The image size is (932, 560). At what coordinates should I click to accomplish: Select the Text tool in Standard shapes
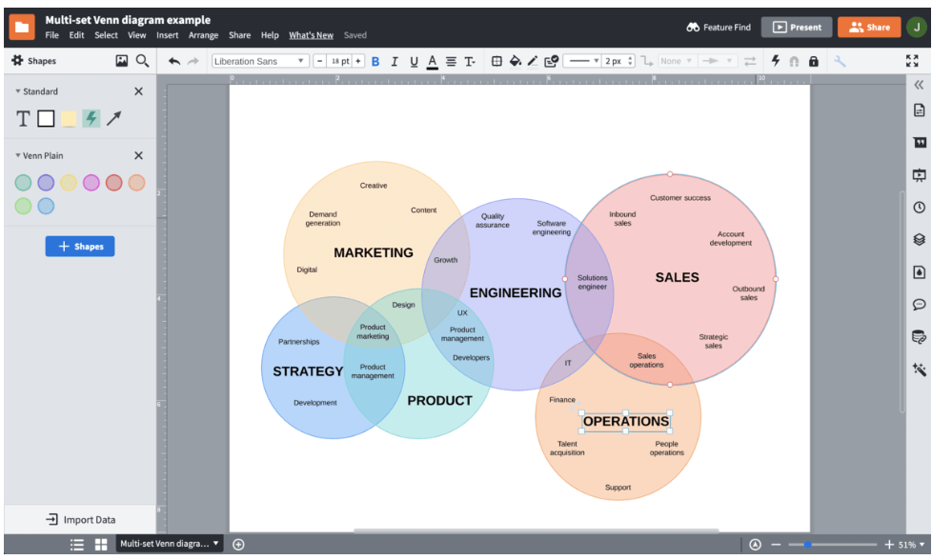(24, 119)
